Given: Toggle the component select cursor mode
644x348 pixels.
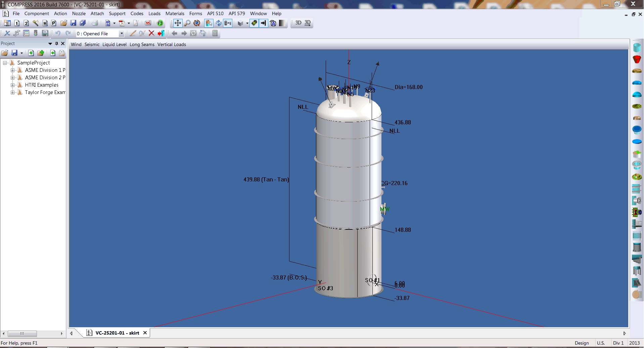Looking at the screenshot, I should (x=209, y=23).
